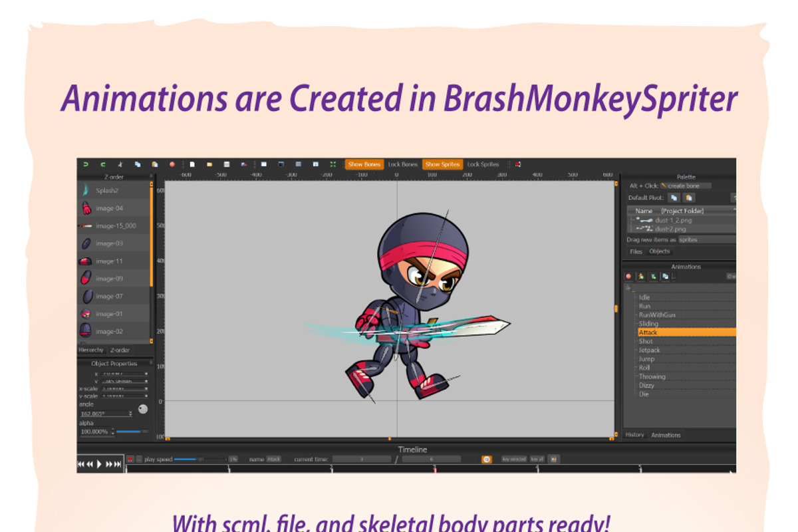The width and height of the screenshot is (798, 532).
Task: Toggle Lock Bones
Action: tap(403, 164)
